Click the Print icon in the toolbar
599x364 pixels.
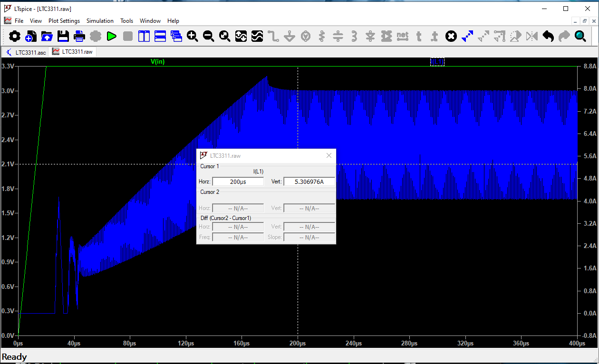pos(79,36)
